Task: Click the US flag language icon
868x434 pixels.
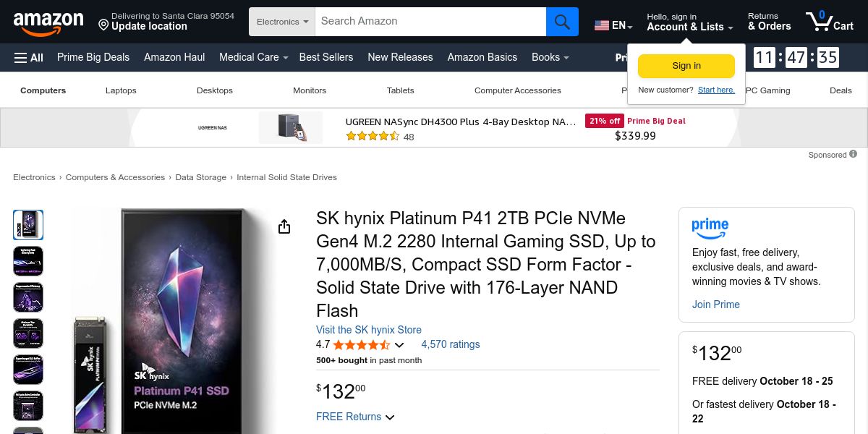Action: coord(602,25)
